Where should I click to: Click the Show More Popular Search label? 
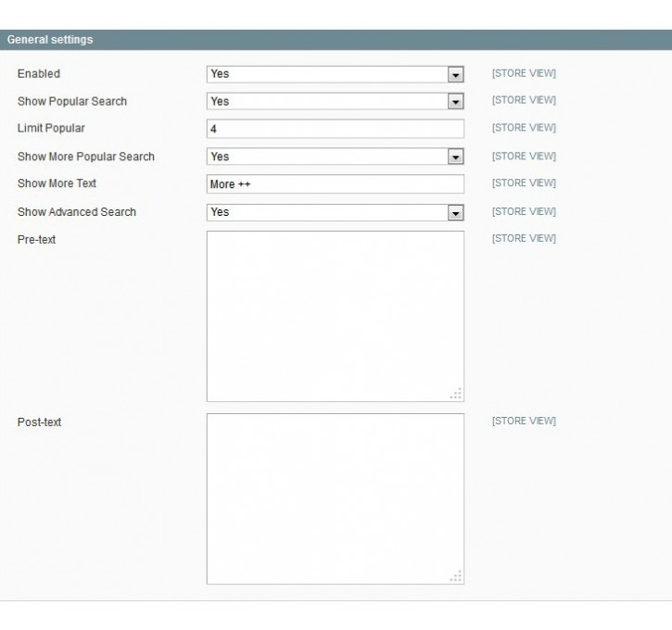point(85,157)
